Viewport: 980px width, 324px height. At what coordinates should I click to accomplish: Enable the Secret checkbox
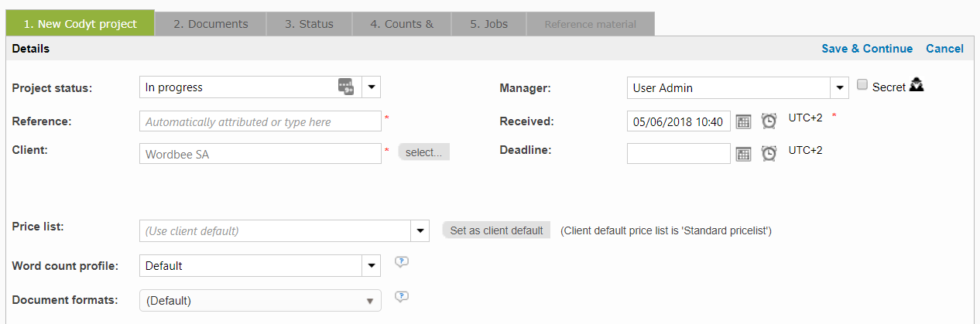862,86
